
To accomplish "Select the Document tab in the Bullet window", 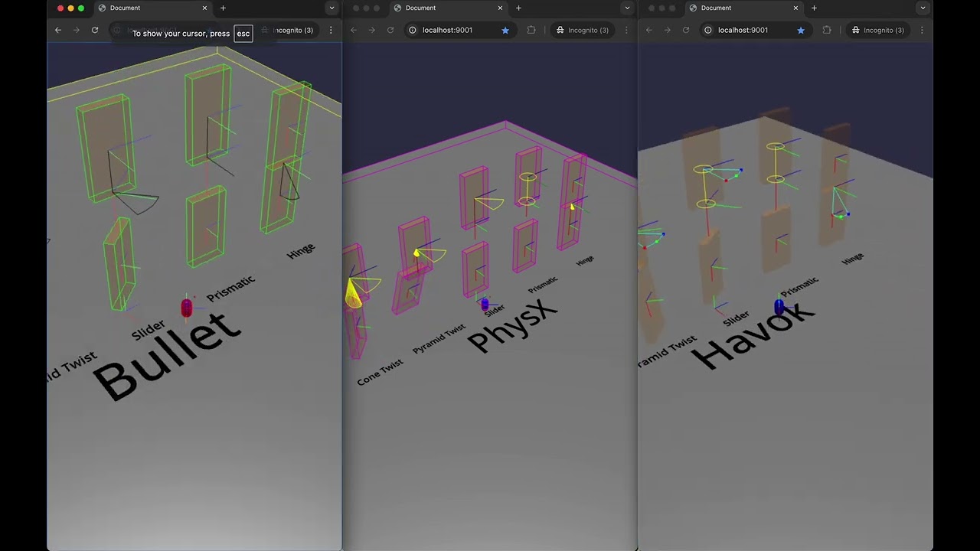I will coord(153,8).
